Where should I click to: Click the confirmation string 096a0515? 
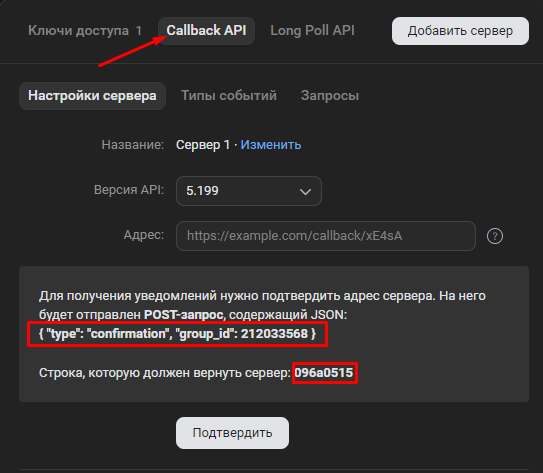pos(324,373)
